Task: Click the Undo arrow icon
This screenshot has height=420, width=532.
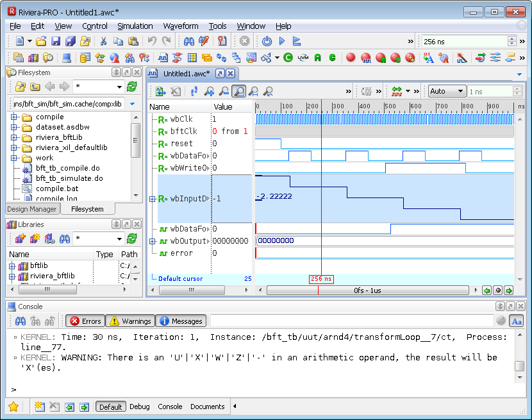Action: 152,42
